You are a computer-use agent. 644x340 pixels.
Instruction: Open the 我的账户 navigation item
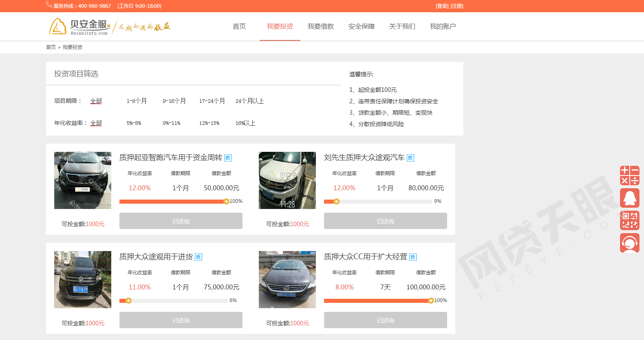[x=443, y=27]
